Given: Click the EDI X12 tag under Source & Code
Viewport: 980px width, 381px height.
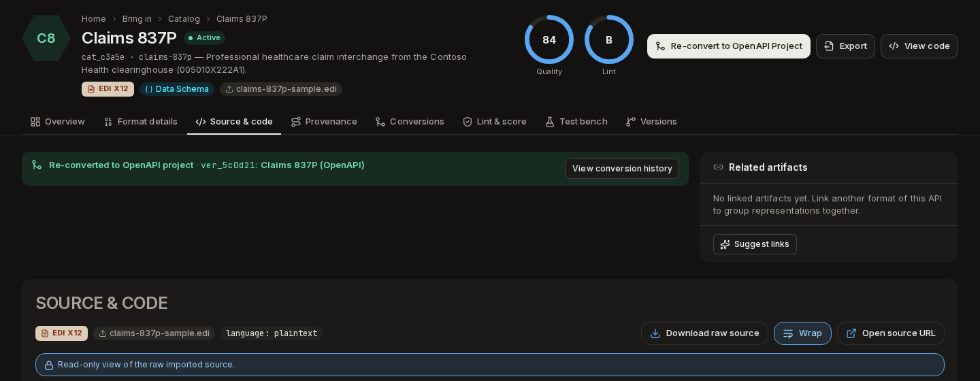Looking at the screenshot, I should coord(61,333).
